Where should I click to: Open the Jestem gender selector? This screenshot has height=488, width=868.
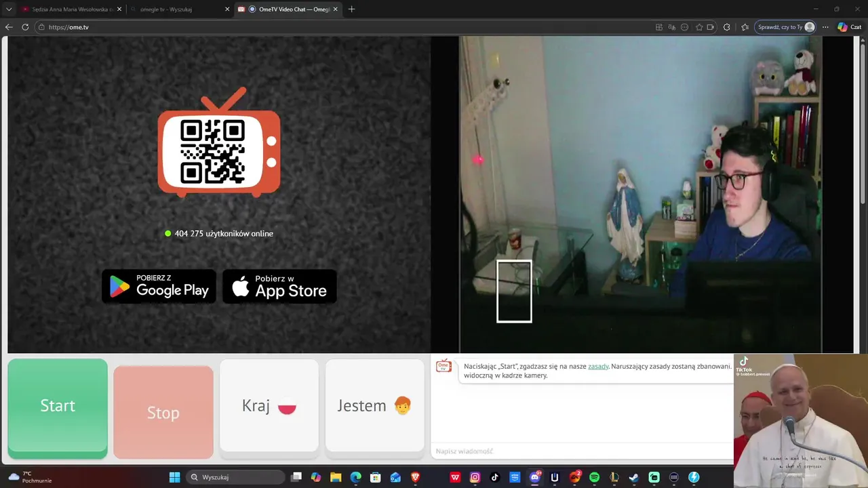[x=374, y=405]
